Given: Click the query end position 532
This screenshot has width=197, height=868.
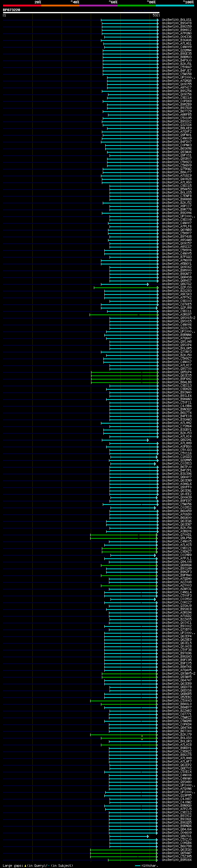Looking at the screenshot, I should (x=155, y=15).
